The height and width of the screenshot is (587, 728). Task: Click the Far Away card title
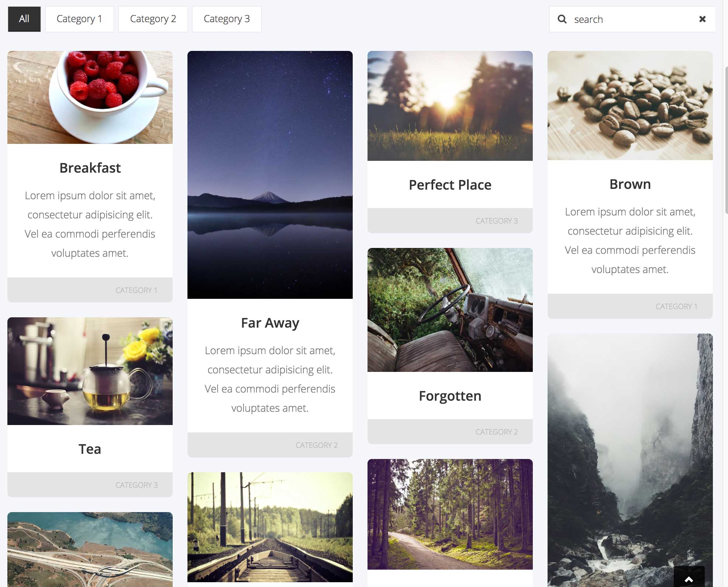pos(270,323)
